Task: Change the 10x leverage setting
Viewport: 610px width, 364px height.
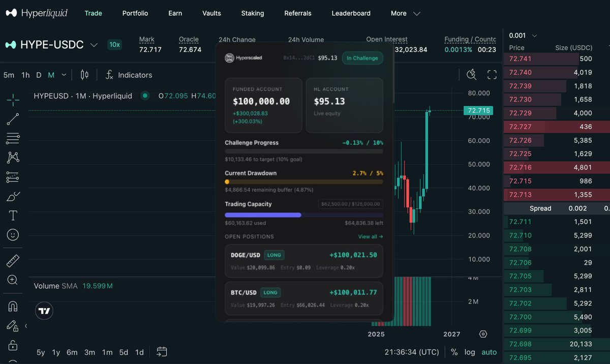Action: click(114, 45)
